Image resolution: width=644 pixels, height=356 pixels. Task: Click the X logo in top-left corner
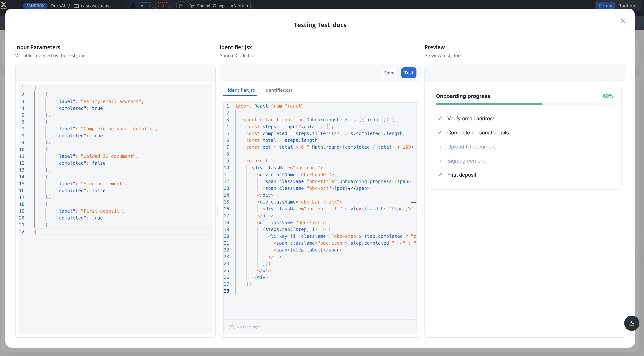(x=4, y=5)
